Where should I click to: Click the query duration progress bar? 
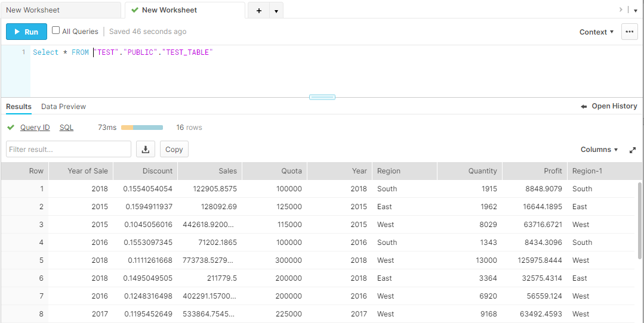pos(142,128)
